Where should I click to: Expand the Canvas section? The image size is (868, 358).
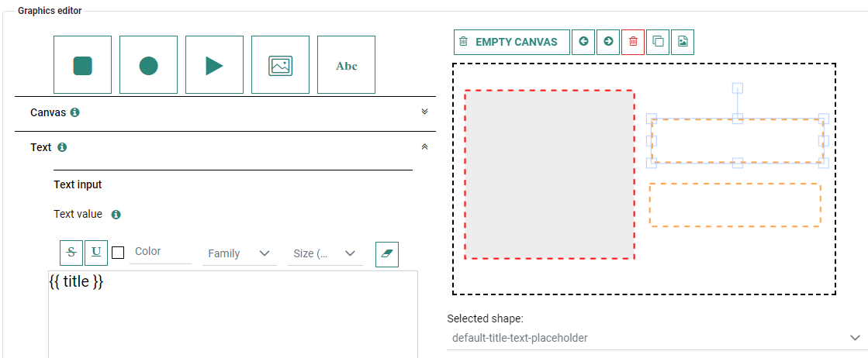click(x=424, y=112)
